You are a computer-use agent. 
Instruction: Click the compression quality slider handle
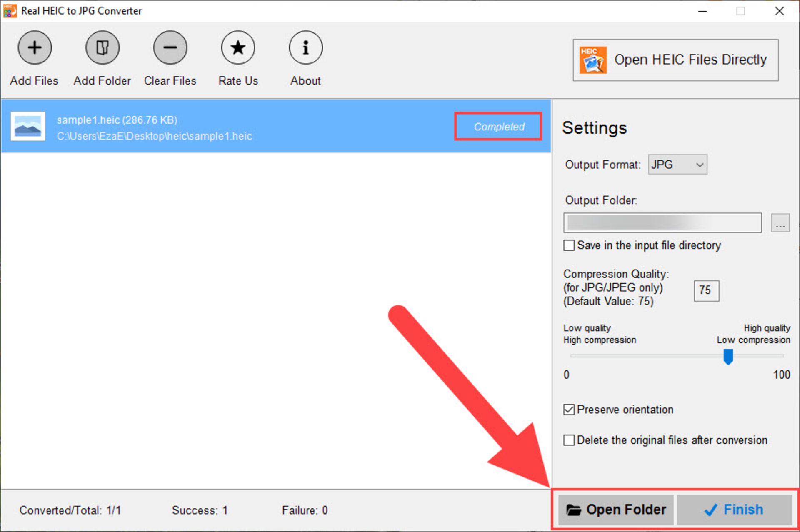tap(728, 357)
